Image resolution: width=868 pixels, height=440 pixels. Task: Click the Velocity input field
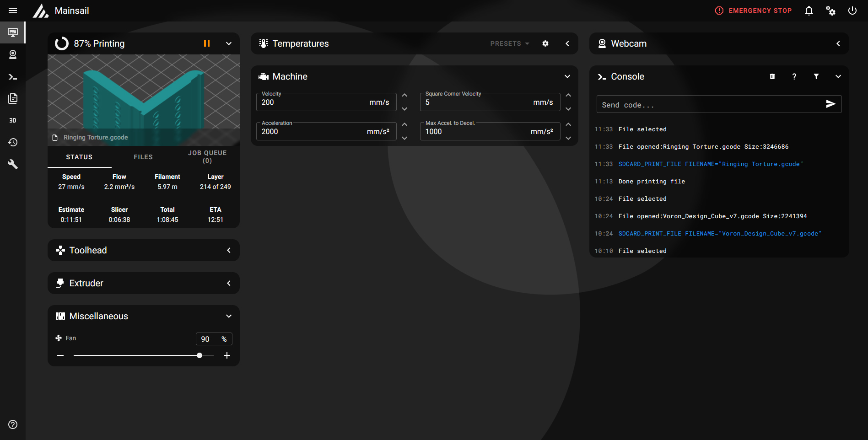tap(326, 102)
